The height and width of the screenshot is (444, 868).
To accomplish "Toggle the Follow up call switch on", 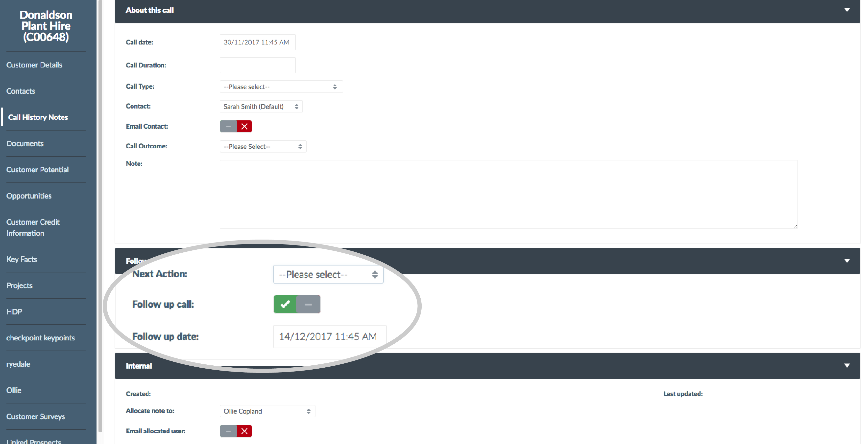I will (x=284, y=304).
